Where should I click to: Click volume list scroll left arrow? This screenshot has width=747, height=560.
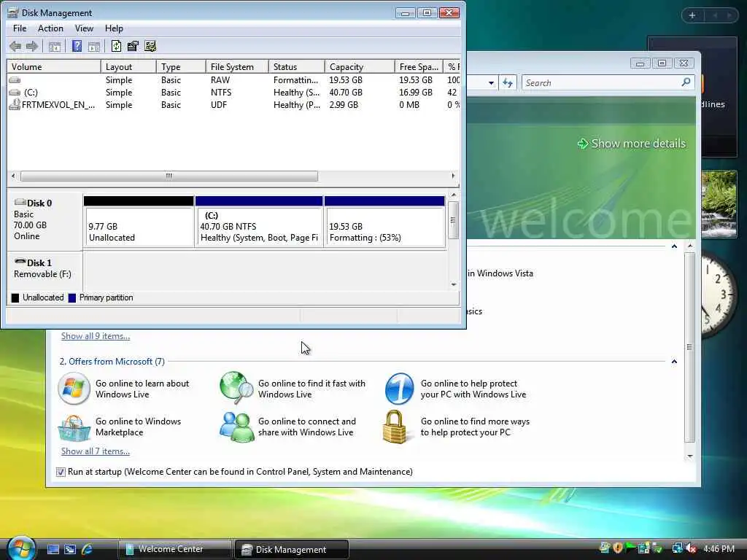(x=13, y=176)
